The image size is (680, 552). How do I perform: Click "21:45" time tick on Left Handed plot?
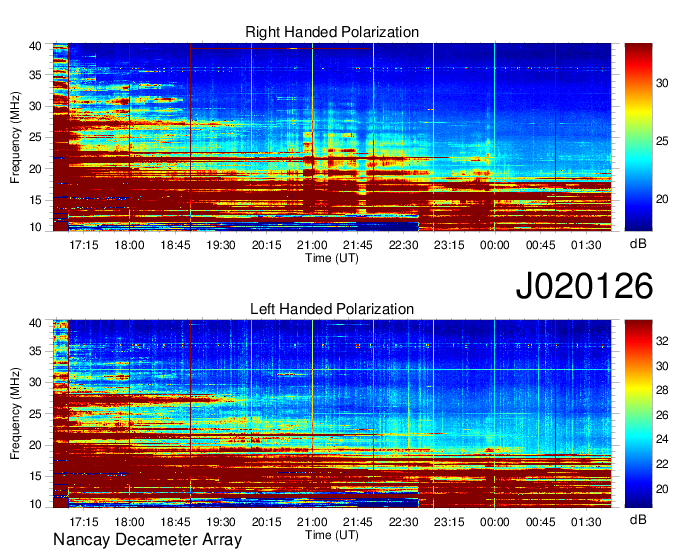358,522
